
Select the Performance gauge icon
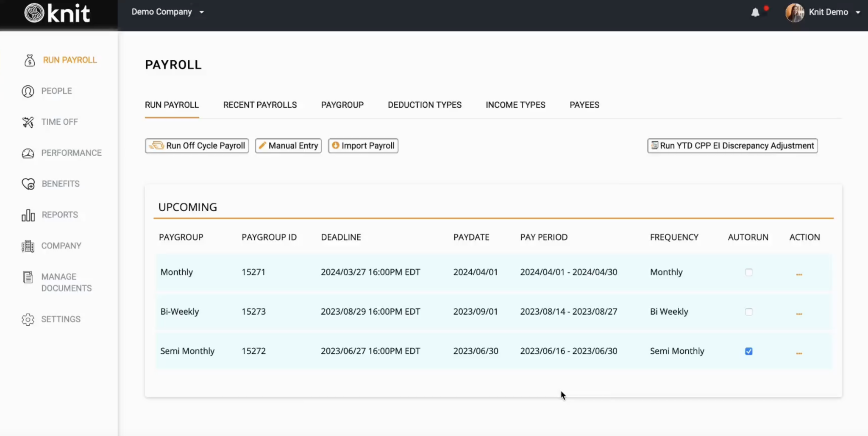click(x=28, y=153)
